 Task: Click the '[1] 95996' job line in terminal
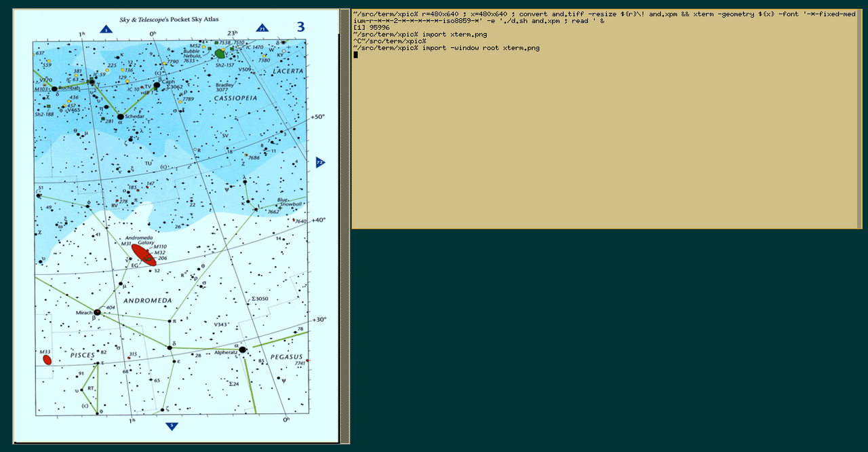pos(371,28)
